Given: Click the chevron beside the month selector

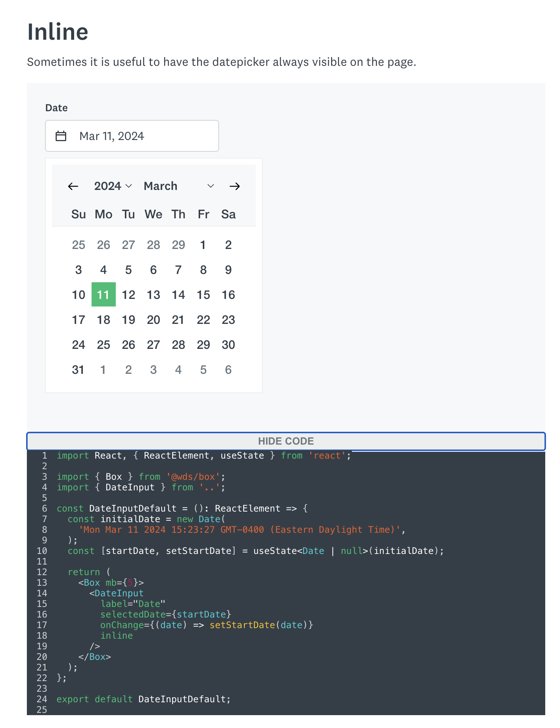Looking at the screenshot, I should (211, 186).
